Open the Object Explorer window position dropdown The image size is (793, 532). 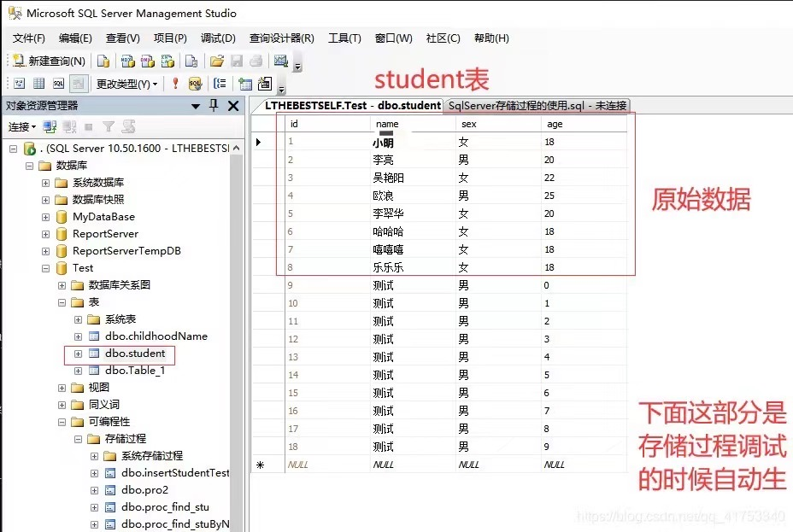pyautogui.click(x=196, y=106)
